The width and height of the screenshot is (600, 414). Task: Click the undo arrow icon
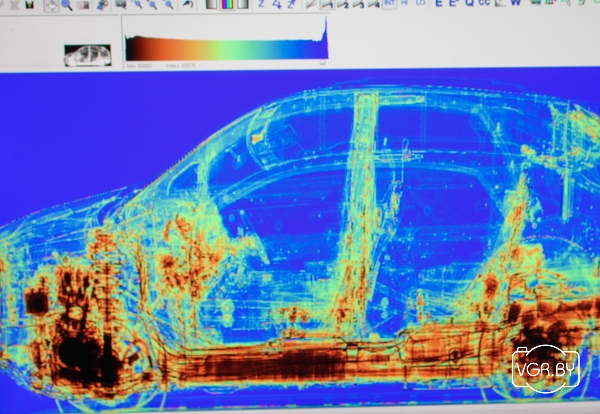coord(188,4)
